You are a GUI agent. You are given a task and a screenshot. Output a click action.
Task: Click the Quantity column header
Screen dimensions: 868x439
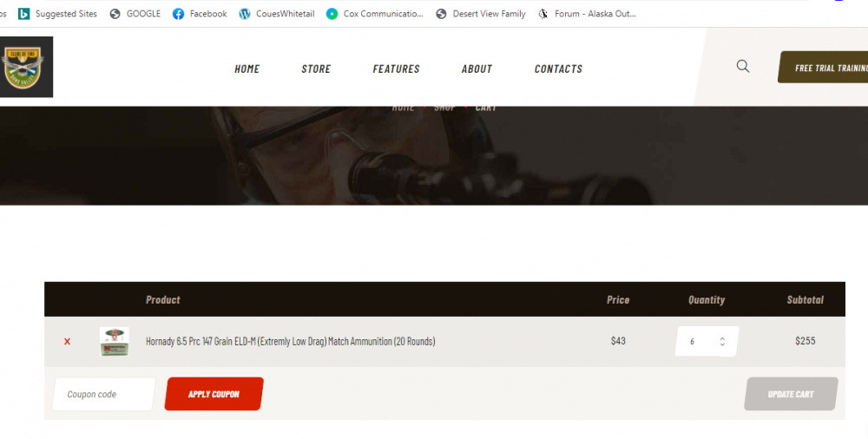coord(707,299)
